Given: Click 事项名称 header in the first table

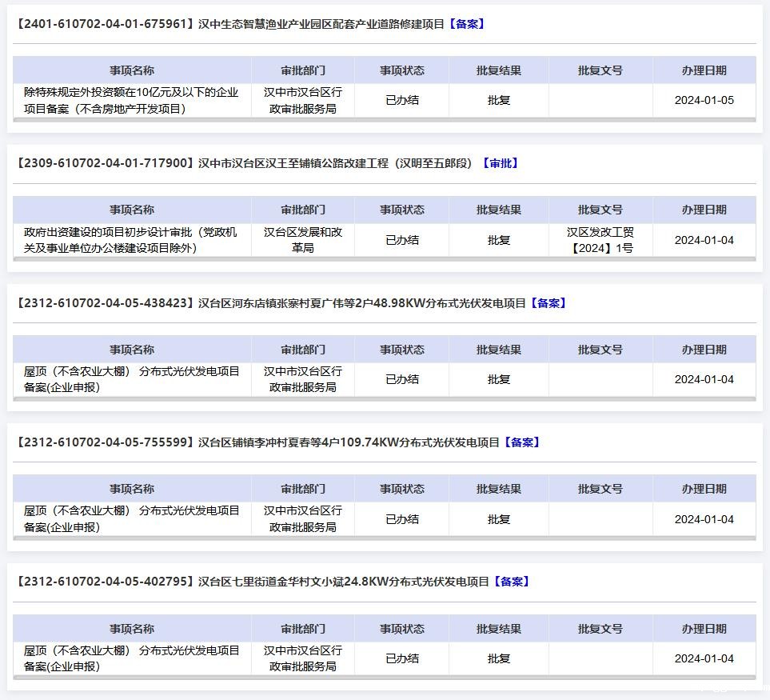Looking at the screenshot, I should (x=132, y=70).
